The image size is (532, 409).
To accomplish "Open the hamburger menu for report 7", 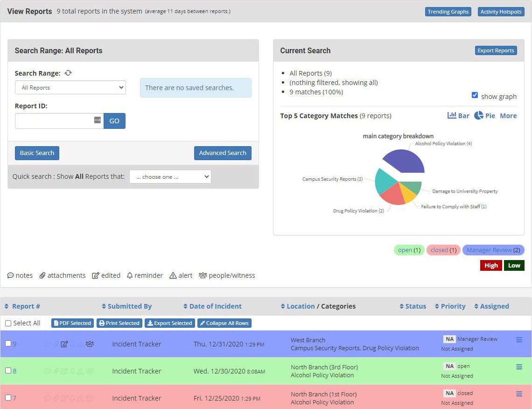I will click(x=519, y=394).
